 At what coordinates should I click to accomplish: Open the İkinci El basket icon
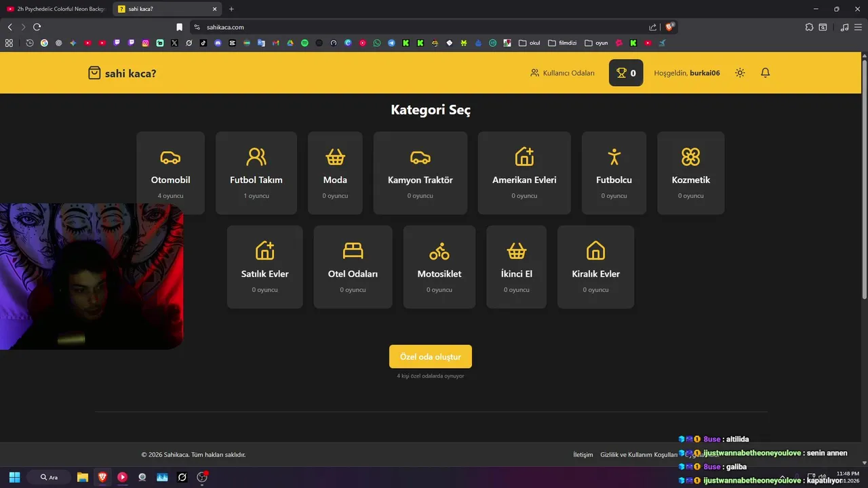517,251
